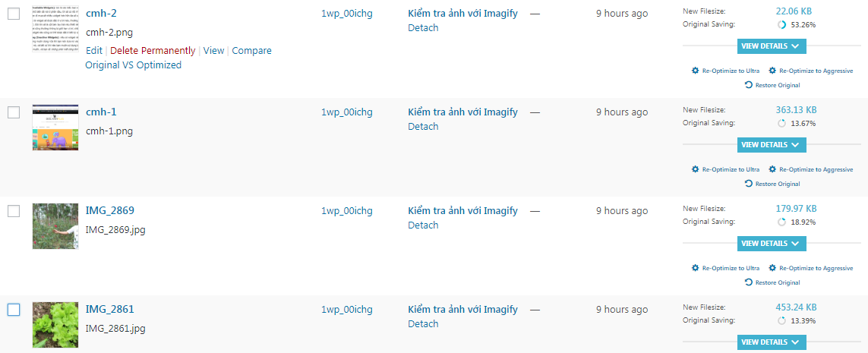Select the checkbox for cmh-2
The height and width of the screenshot is (353, 868).
[14, 14]
